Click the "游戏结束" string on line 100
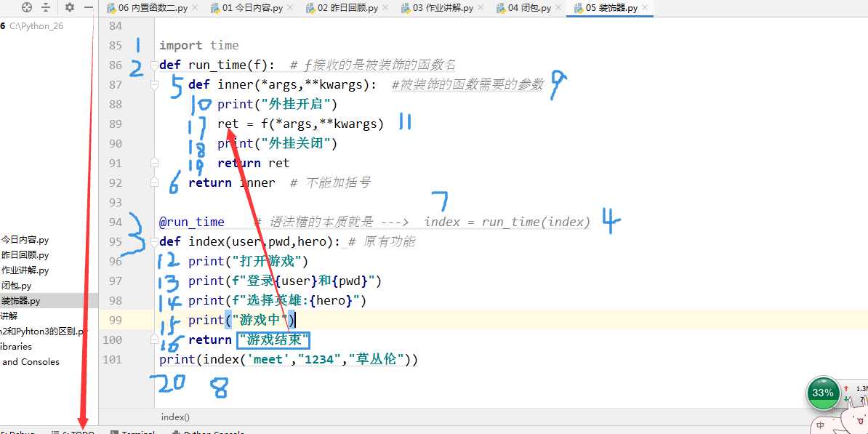The width and height of the screenshot is (868, 434). point(273,339)
